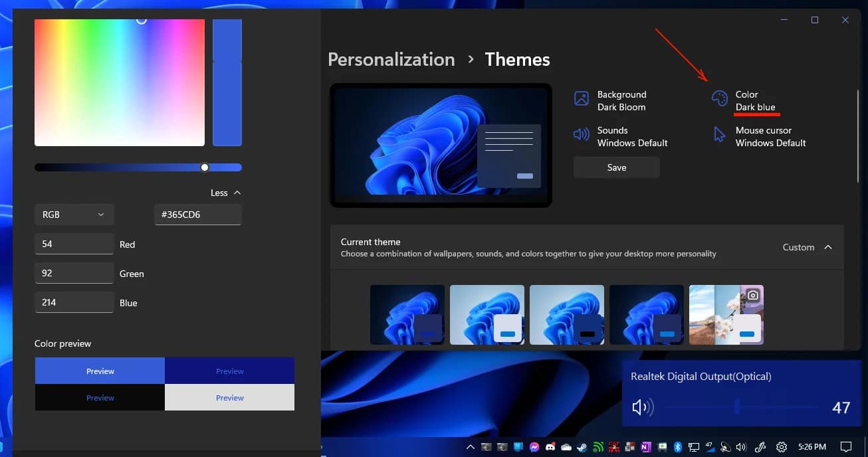Click the Save theme button
The image size is (868, 457).
pyautogui.click(x=617, y=167)
